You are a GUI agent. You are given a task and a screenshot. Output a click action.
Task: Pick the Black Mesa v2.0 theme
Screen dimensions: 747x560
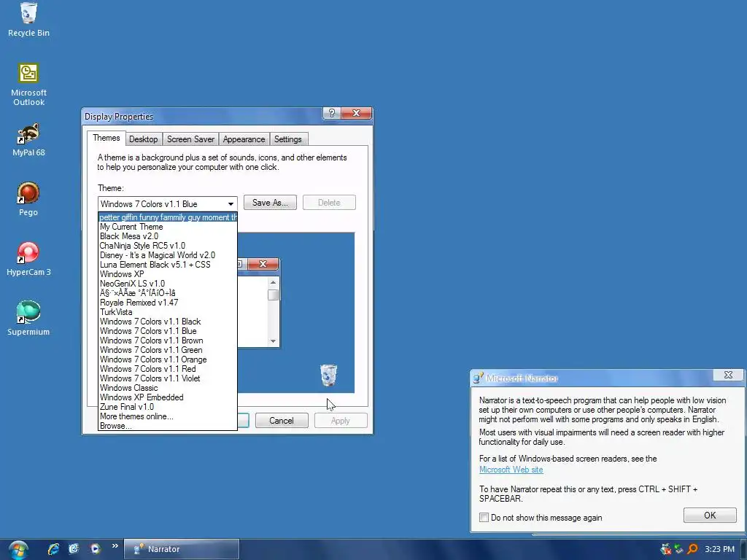click(x=168, y=236)
